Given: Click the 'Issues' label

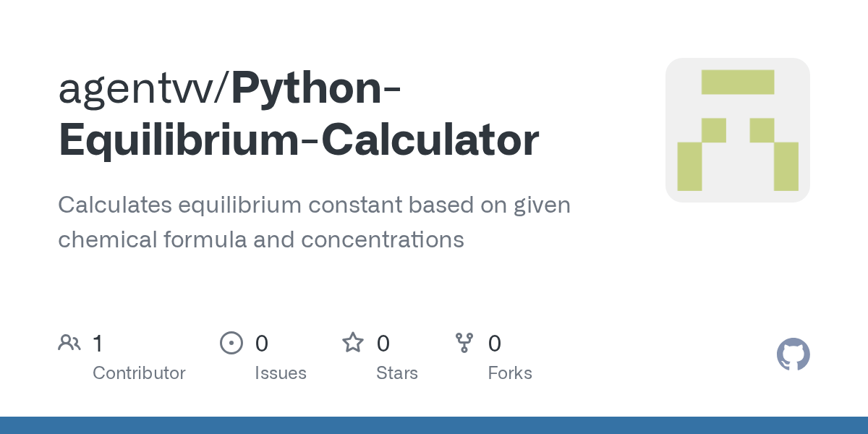Looking at the screenshot, I should click(x=281, y=373).
